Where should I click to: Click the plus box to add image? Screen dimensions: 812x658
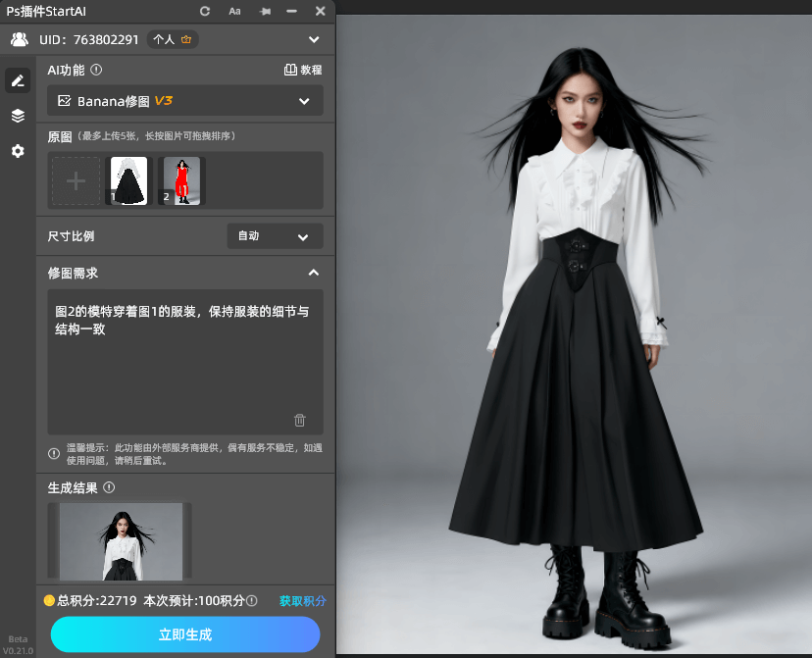pyautogui.click(x=76, y=180)
